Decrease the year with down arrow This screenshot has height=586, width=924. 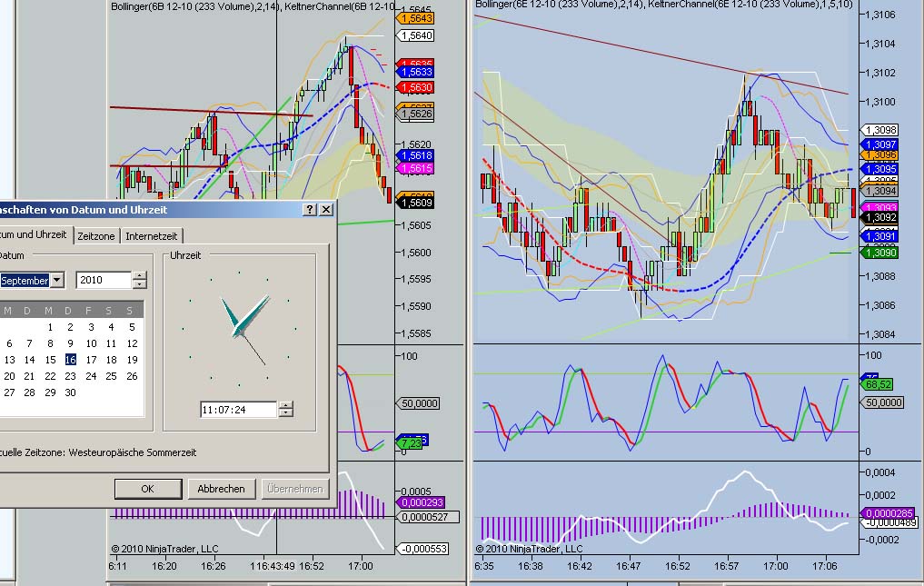pyautogui.click(x=140, y=284)
